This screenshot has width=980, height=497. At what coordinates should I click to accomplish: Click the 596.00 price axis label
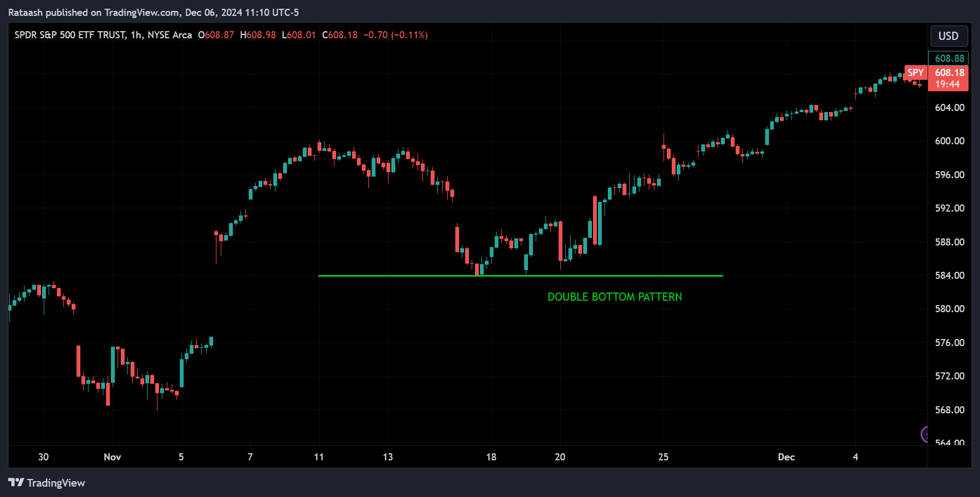point(949,175)
